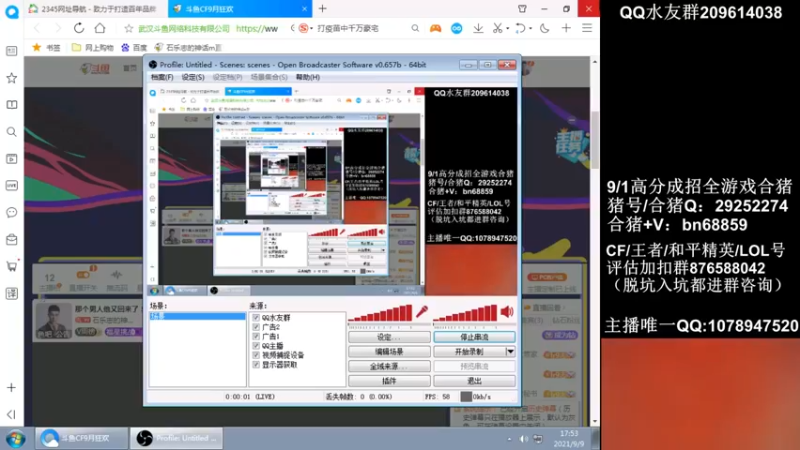This screenshot has width=800, height=450.
Task: Click the page vertical scrollbar
Action: coord(594,140)
